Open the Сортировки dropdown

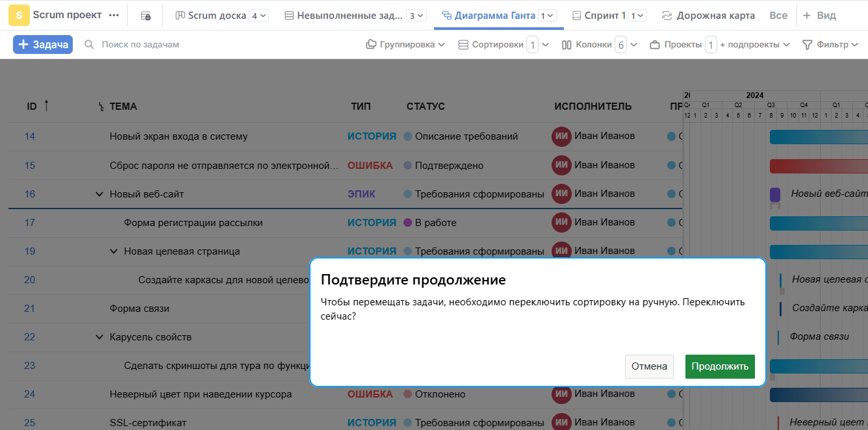coord(503,45)
